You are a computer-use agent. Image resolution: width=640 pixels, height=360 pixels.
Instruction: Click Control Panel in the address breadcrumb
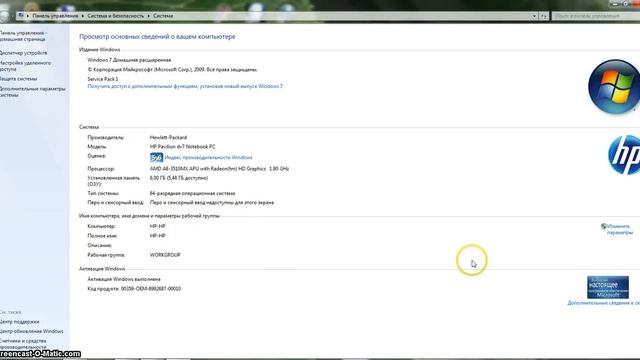click(x=55, y=16)
